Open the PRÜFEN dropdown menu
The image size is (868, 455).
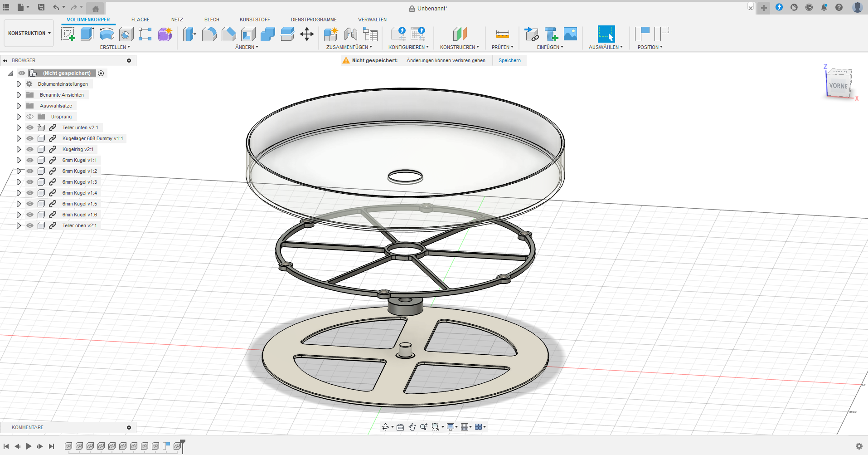pyautogui.click(x=503, y=47)
